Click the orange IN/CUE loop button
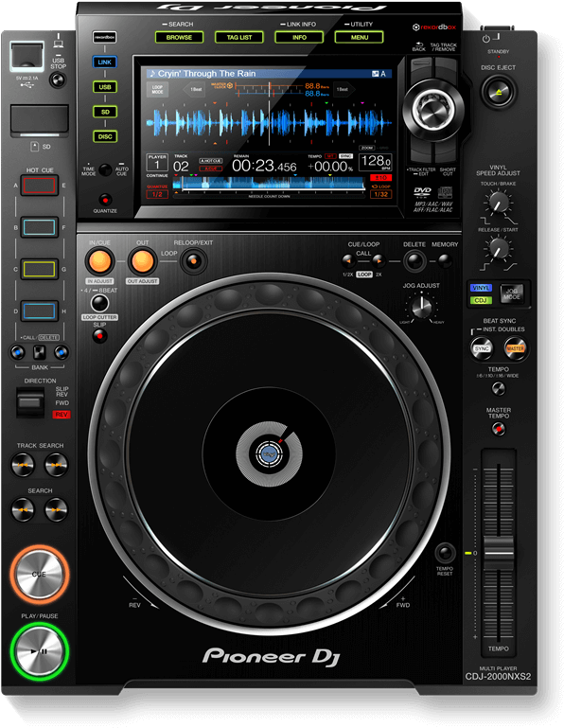The height and width of the screenshot is (728, 564). coord(99,261)
